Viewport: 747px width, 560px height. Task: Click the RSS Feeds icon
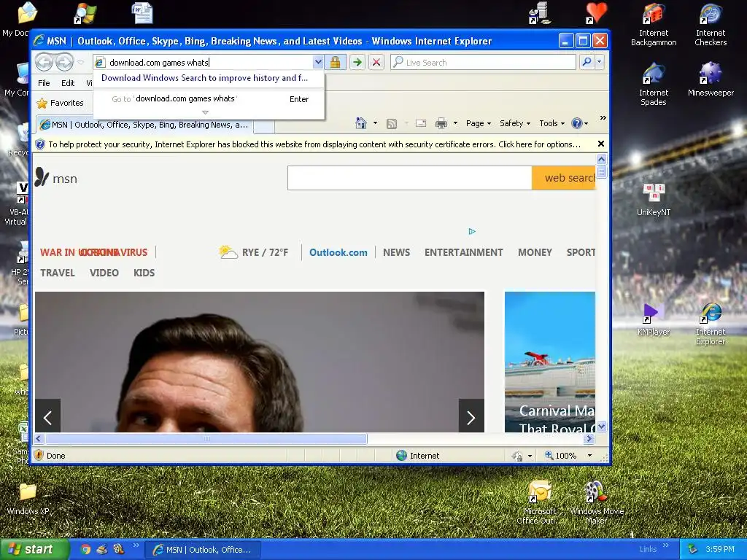(x=392, y=124)
